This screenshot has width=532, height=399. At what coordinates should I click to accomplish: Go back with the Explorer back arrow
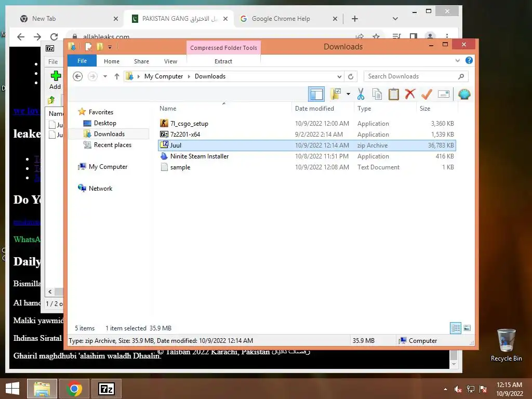coord(78,76)
